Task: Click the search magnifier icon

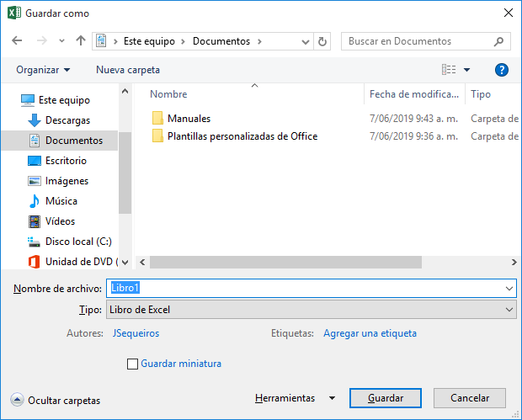Action: click(499, 41)
